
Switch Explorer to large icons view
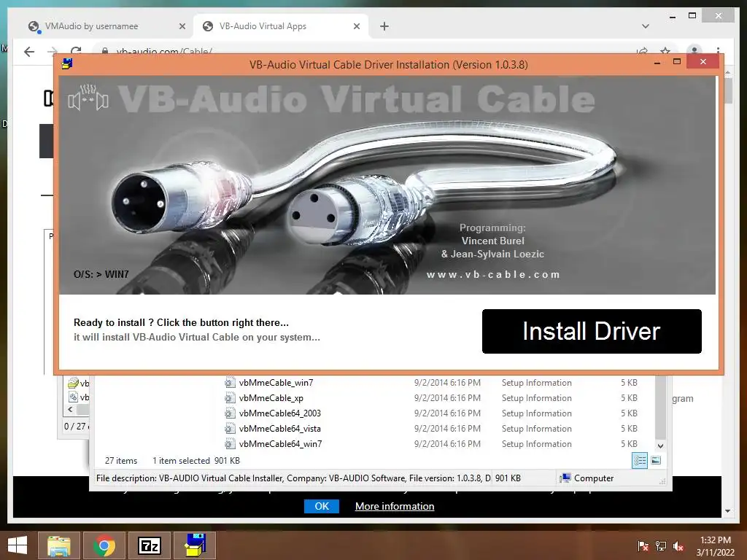656,460
